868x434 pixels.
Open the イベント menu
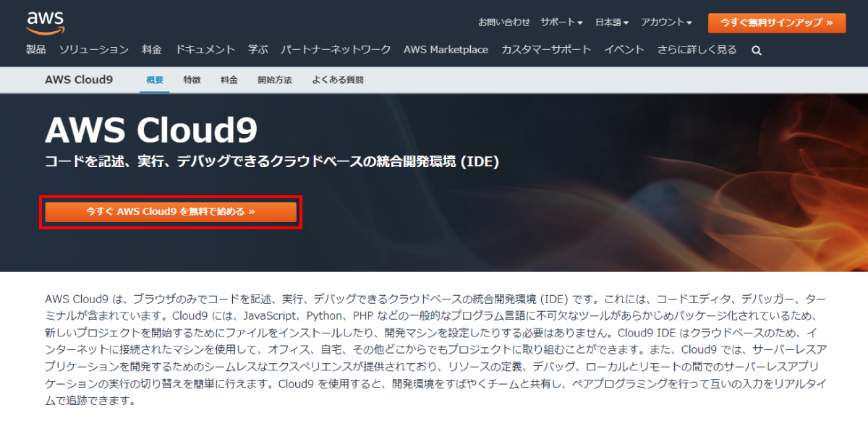tap(624, 49)
